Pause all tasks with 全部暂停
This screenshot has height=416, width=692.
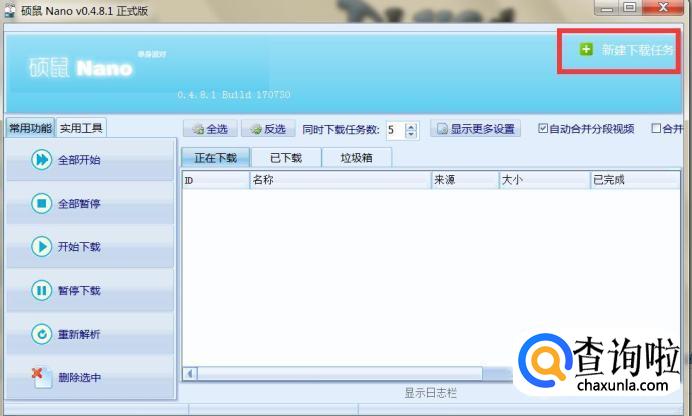pyautogui.click(x=90, y=203)
